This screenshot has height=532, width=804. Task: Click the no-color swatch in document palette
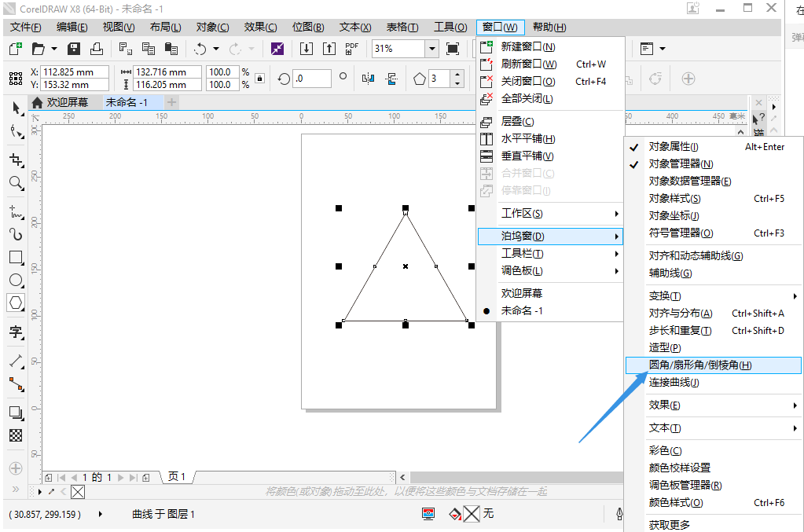[x=78, y=492]
